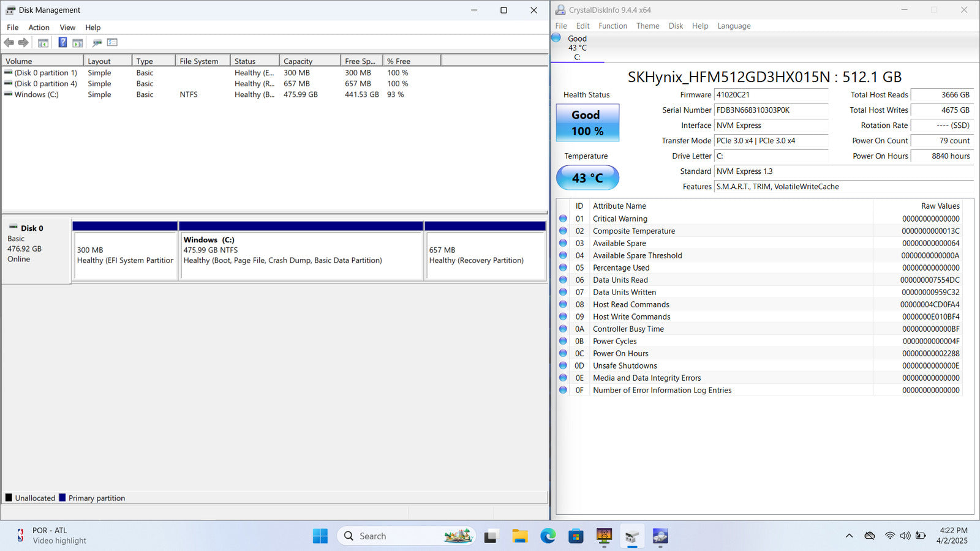Click the Back arrow in Disk Management toolbar

(9, 42)
